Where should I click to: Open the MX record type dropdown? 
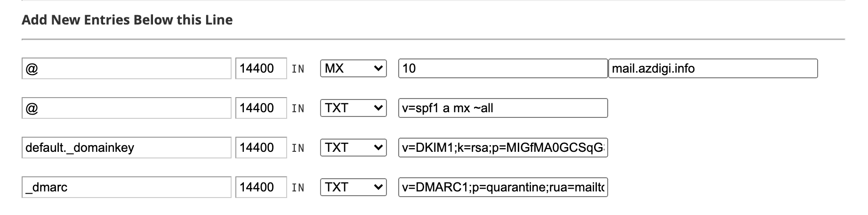pos(353,68)
